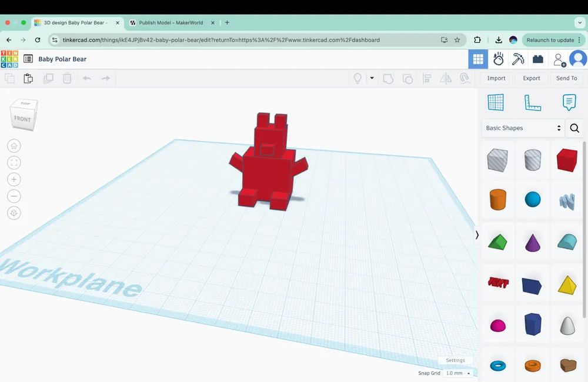Collapse the shapes panel chevron
The height and width of the screenshot is (382, 588).
coord(477,235)
